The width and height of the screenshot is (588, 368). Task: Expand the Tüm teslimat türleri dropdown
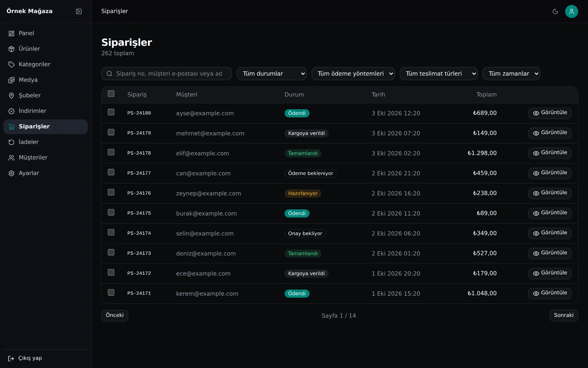pyautogui.click(x=439, y=74)
